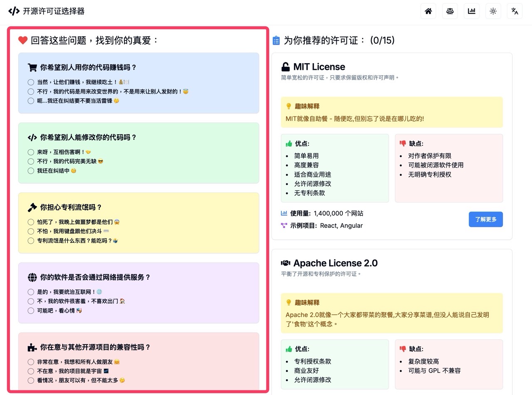532x395 pixels.
Task: Click the gavel icon by 专利流氓
Action: tap(32, 207)
